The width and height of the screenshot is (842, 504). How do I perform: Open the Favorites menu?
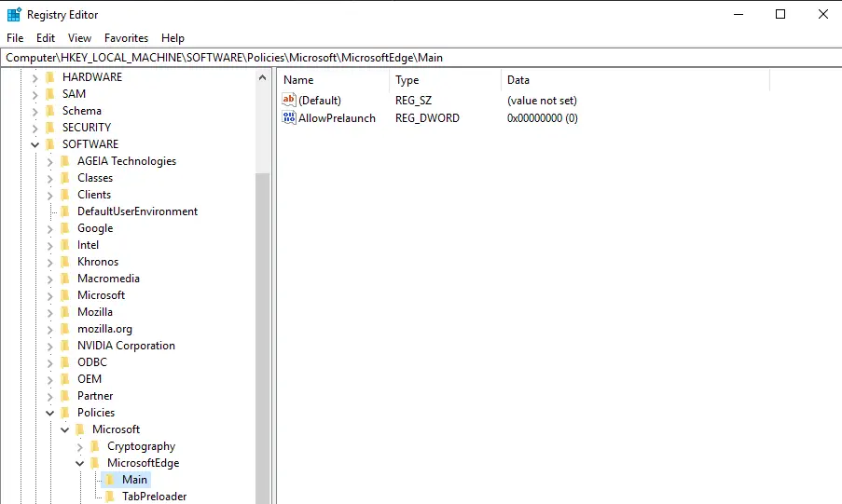point(126,38)
